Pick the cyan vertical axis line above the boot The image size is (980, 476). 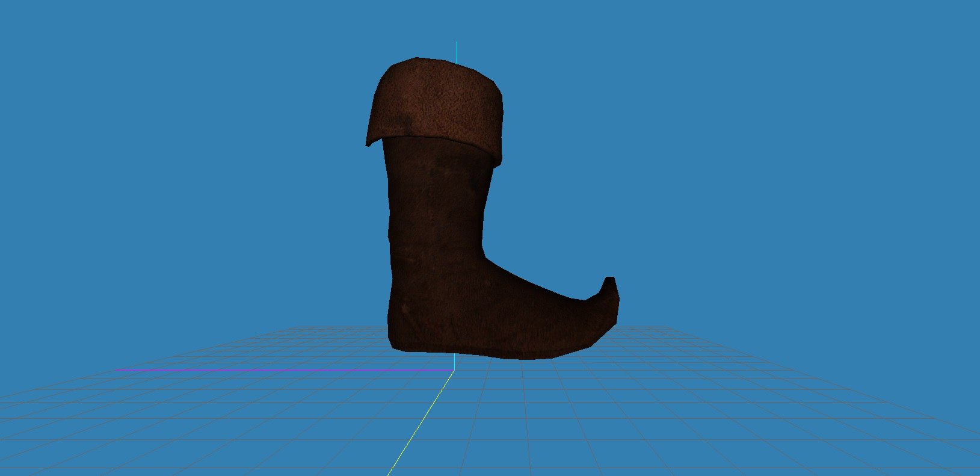click(x=457, y=50)
